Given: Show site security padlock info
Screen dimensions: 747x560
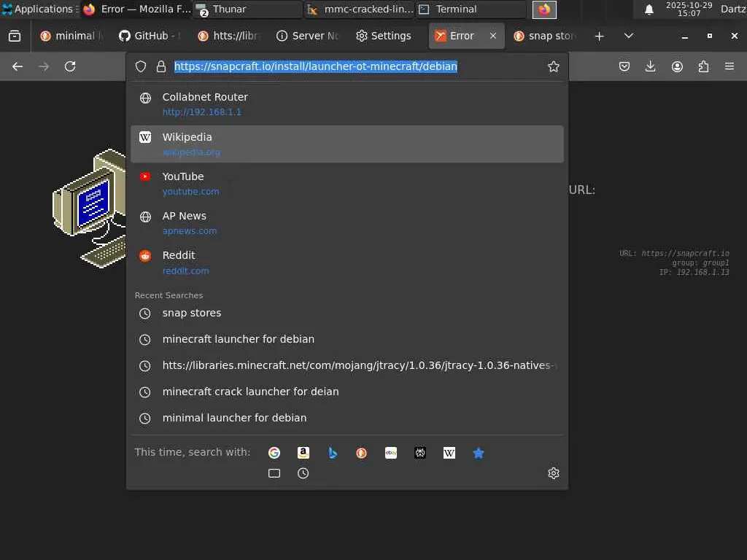Looking at the screenshot, I should (161, 66).
